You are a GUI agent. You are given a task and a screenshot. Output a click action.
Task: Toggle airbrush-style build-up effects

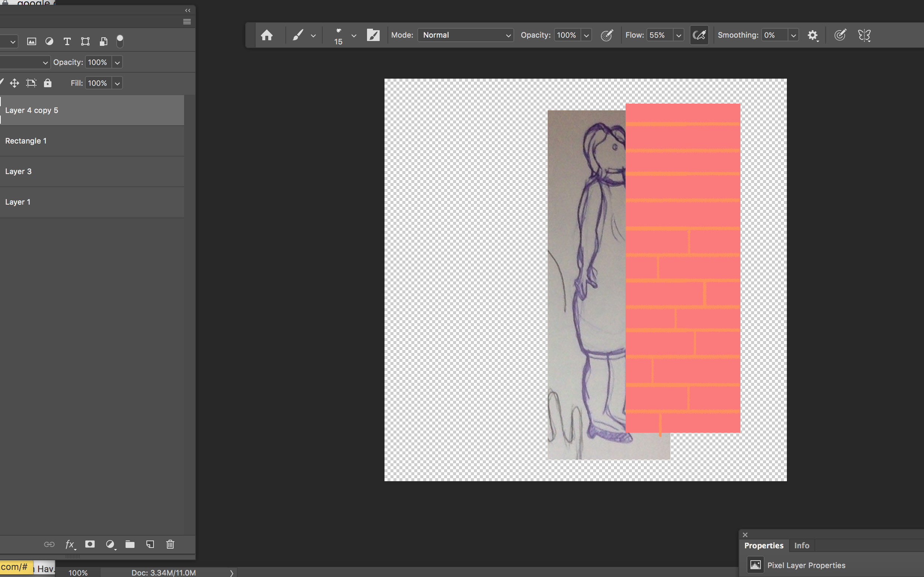(699, 35)
